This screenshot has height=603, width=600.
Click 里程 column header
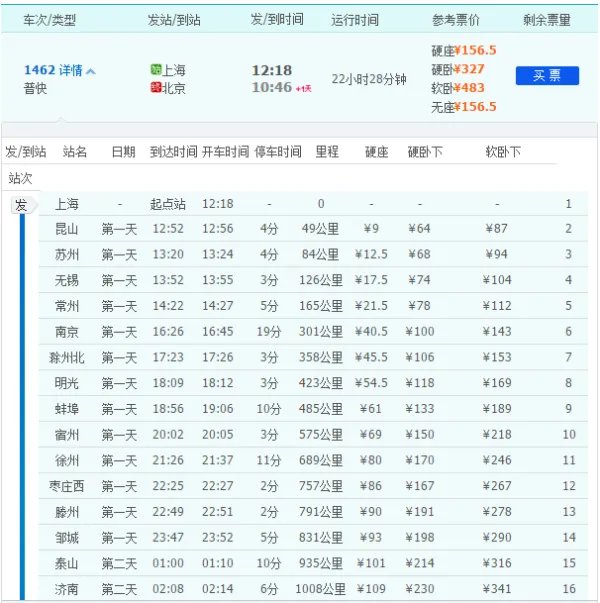click(x=327, y=152)
